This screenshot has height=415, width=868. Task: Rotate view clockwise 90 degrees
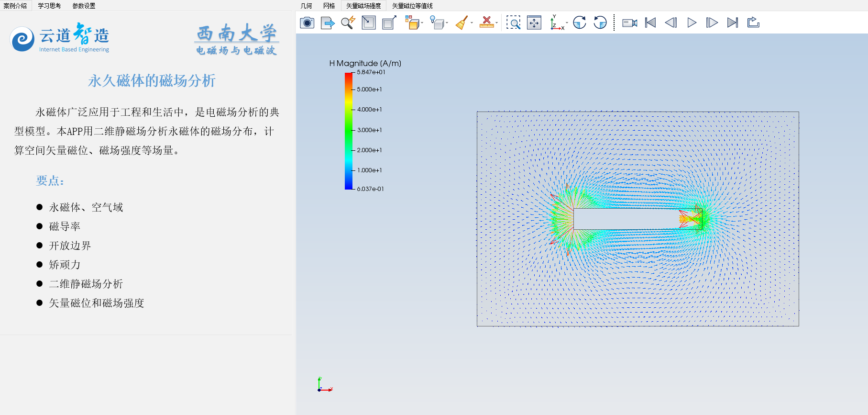[x=580, y=22]
